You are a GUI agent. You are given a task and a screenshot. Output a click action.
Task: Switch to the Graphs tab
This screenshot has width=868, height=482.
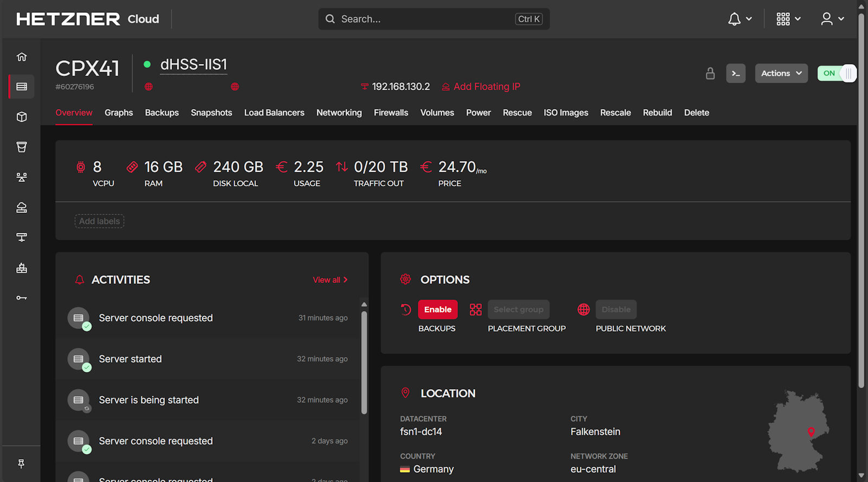(x=119, y=112)
